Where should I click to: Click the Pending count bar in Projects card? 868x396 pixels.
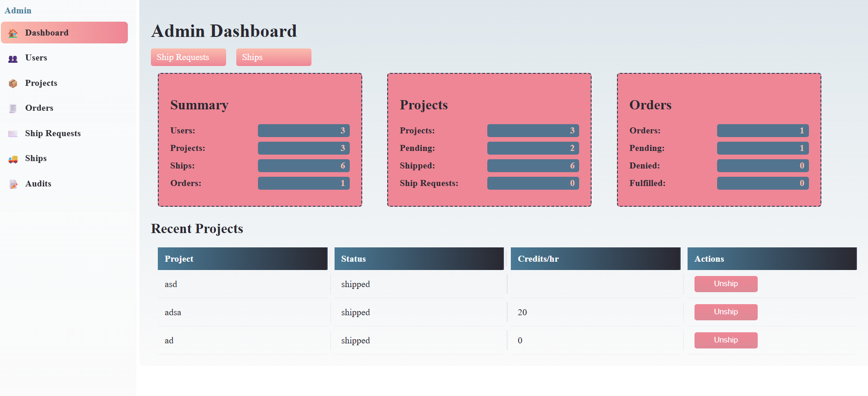click(533, 148)
